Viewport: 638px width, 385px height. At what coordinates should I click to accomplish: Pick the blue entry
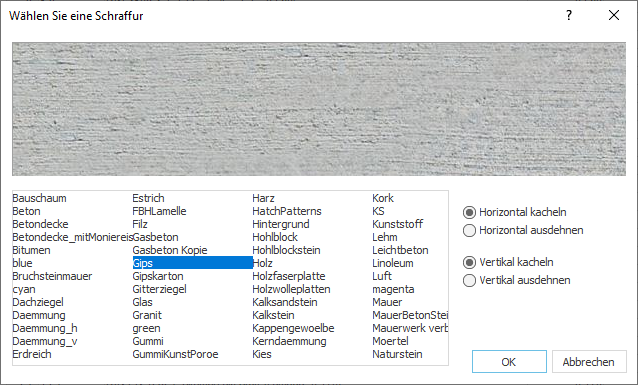[x=22, y=263]
